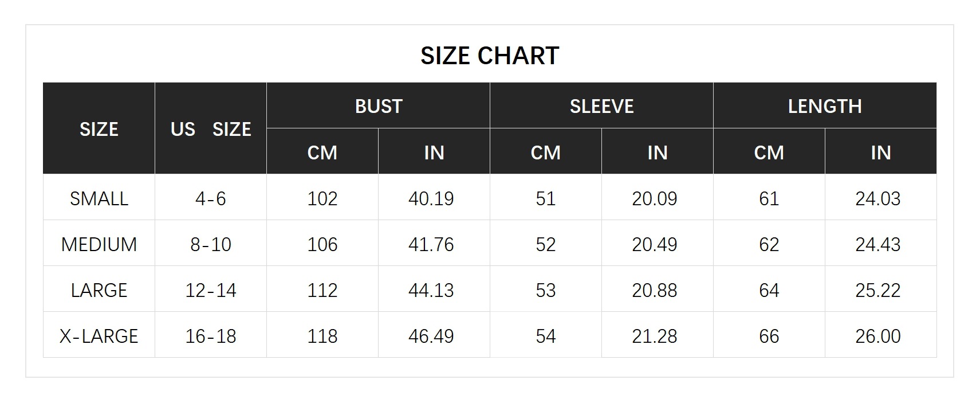Click the 12-14 US size cell
The width and height of the screenshot is (980, 399).
click(x=211, y=290)
